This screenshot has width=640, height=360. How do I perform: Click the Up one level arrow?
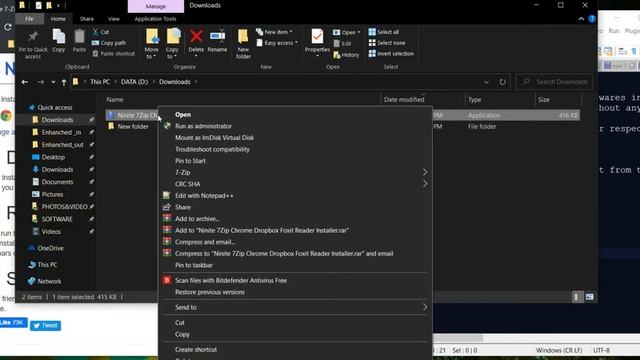coord(64,82)
